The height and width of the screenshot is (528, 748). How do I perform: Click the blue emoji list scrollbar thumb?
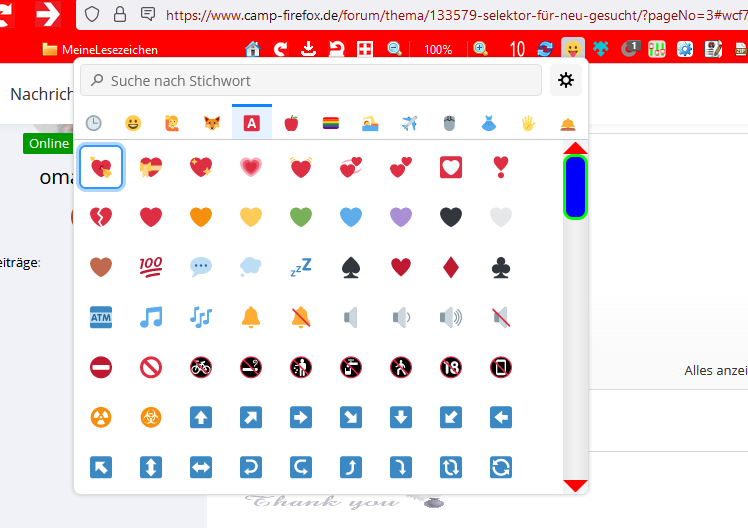coord(575,187)
